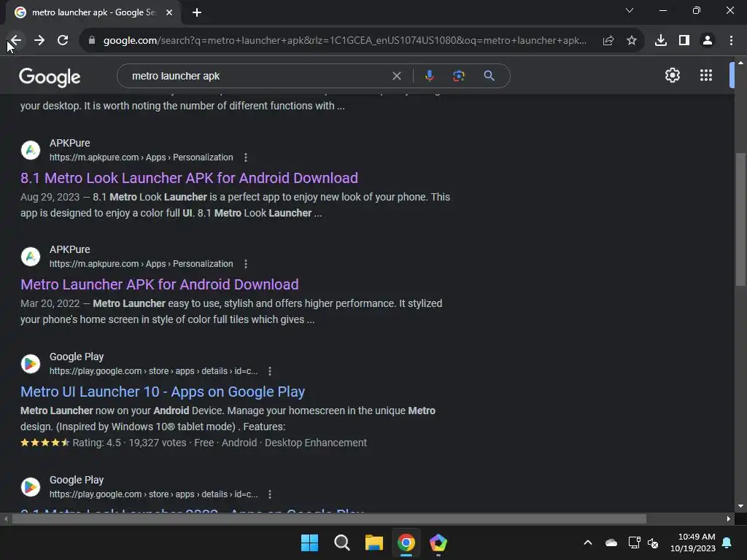Open more options for Metro UI Launcher 10 result
The height and width of the screenshot is (560, 747).
click(270, 371)
